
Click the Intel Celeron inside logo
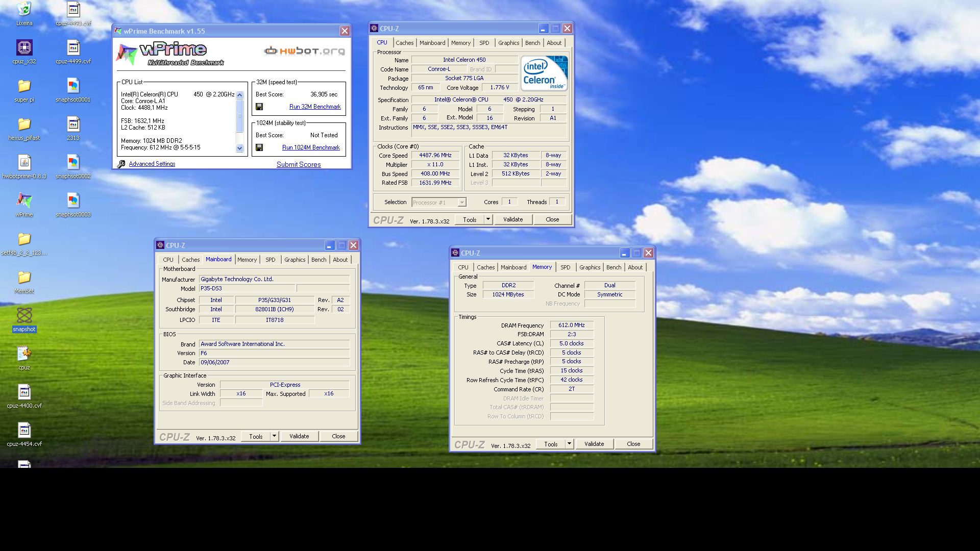tap(544, 73)
